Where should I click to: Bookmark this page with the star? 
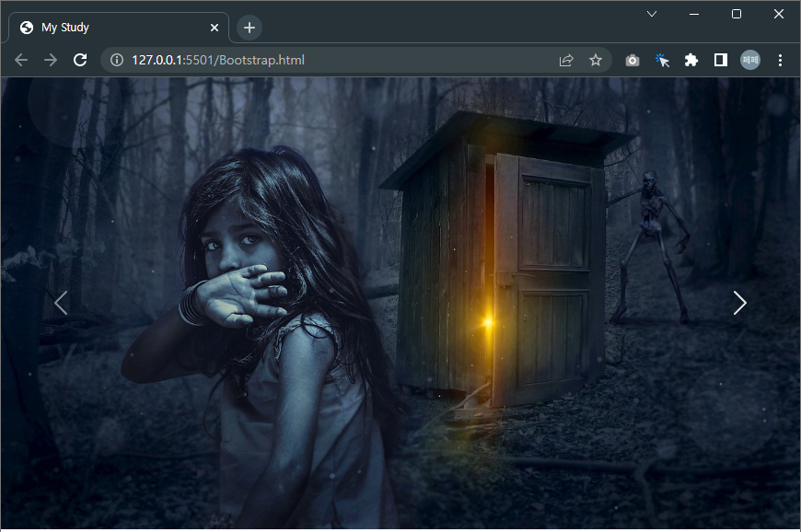click(595, 60)
